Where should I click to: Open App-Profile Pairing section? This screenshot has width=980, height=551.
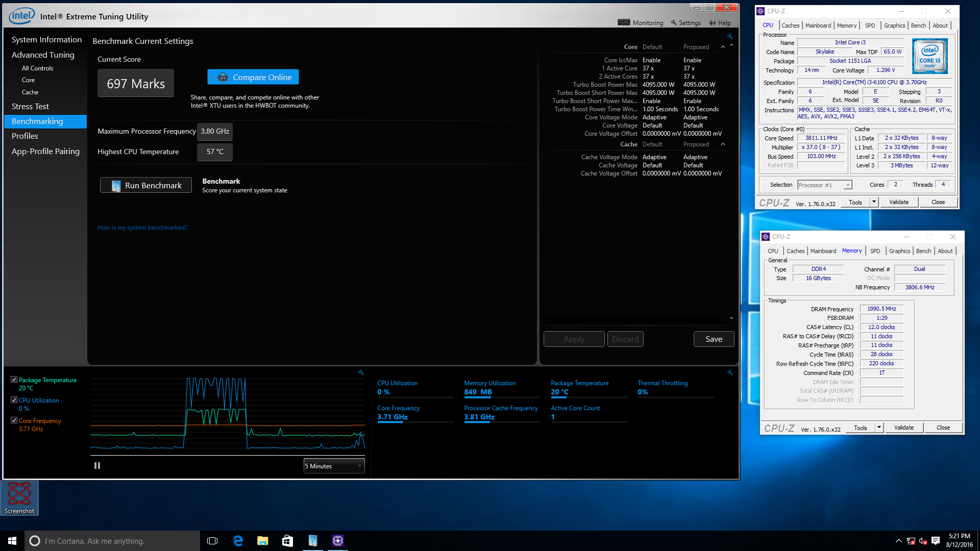point(45,152)
